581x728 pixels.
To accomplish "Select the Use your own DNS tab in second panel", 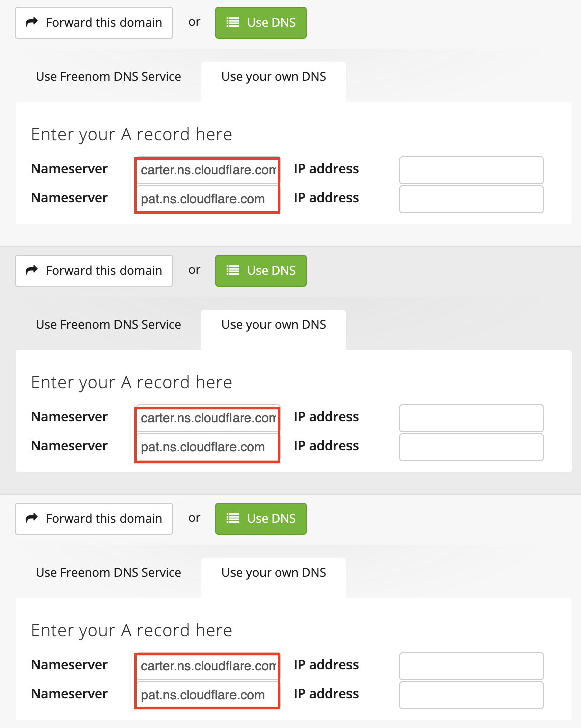I will (x=274, y=325).
